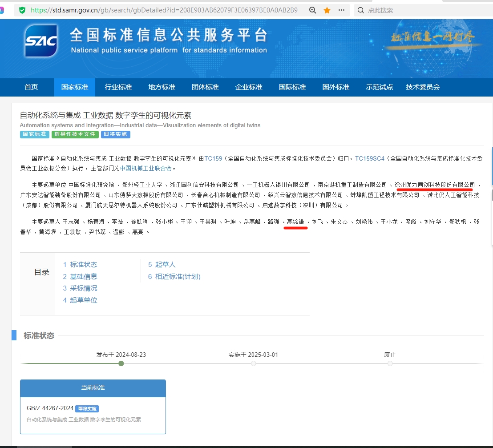Click the URL address field
493x448 pixels.
(164, 10)
